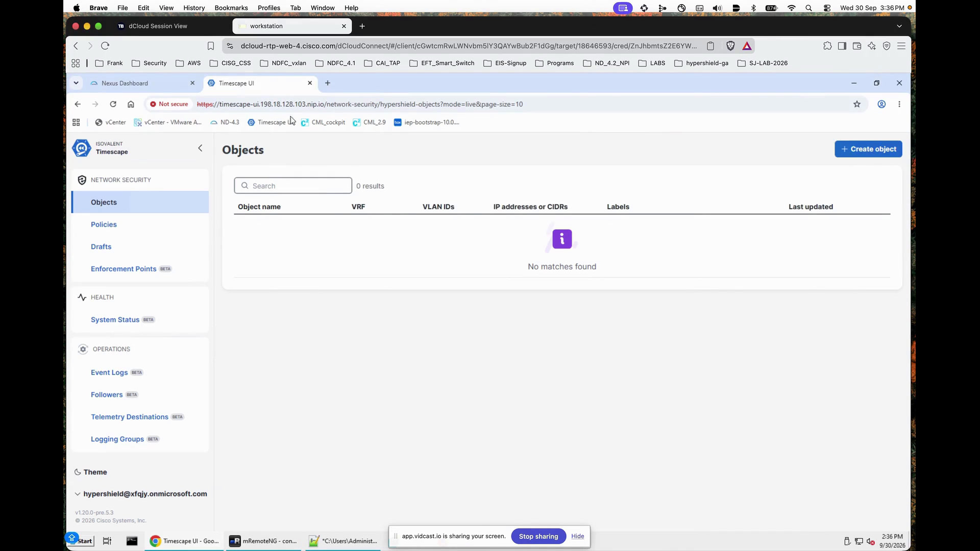Open inner Chrome three-dot menu
Viewport: 980px width, 551px height.
(x=899, y=104)
